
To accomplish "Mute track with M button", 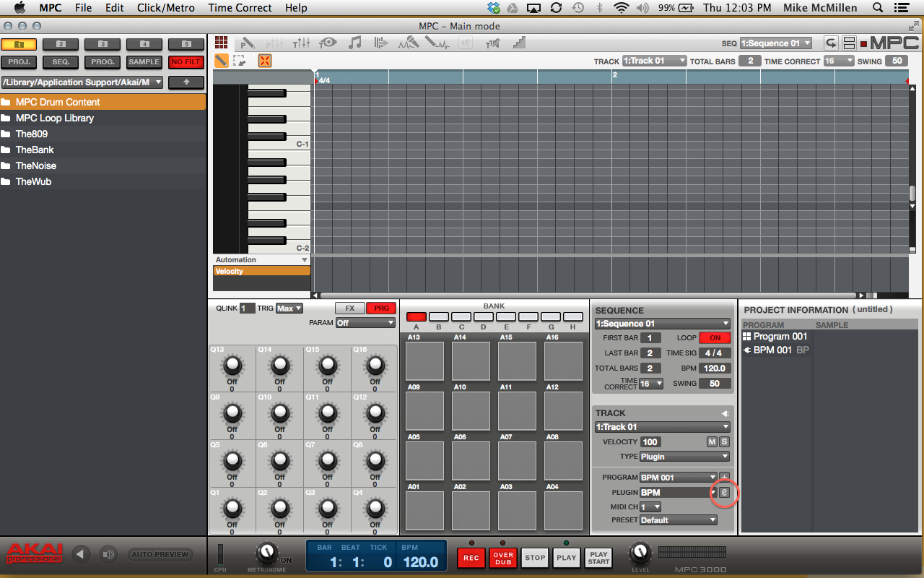I will click(x=712, y=441).
